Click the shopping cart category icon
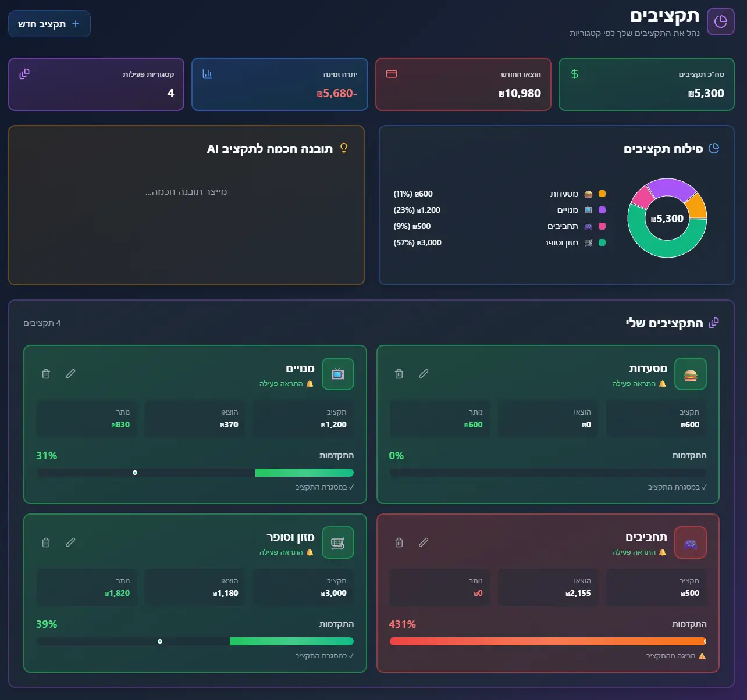The height and width of the screenshot is (700, 747). [337, 542]
